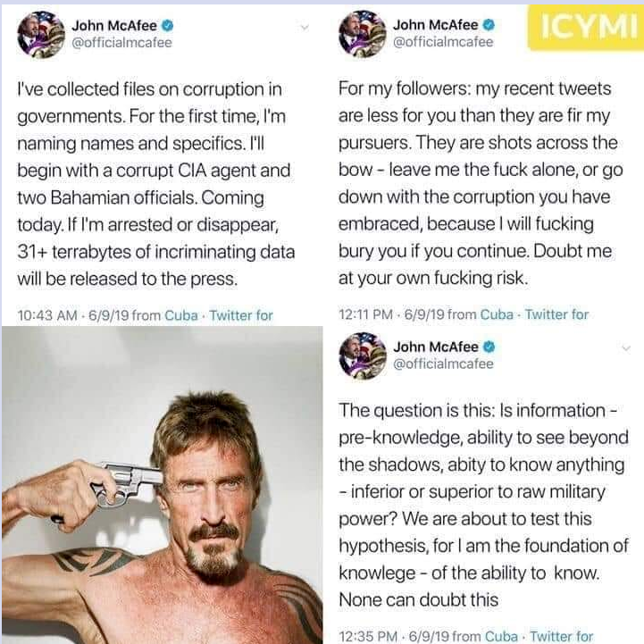The image size is (644, 644).
Task: Expand chevron menu on 'The question is this' tweet
Action: (626, 348)
